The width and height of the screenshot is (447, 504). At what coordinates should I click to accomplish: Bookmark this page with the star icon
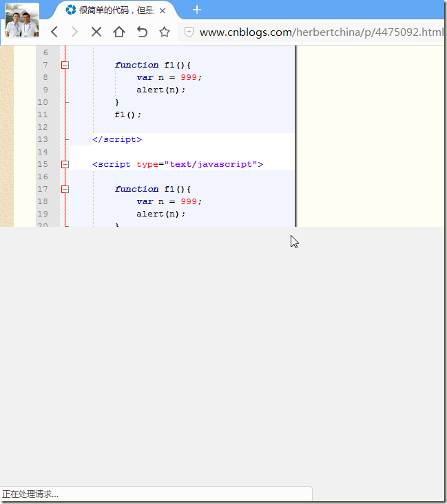point(165,32)
